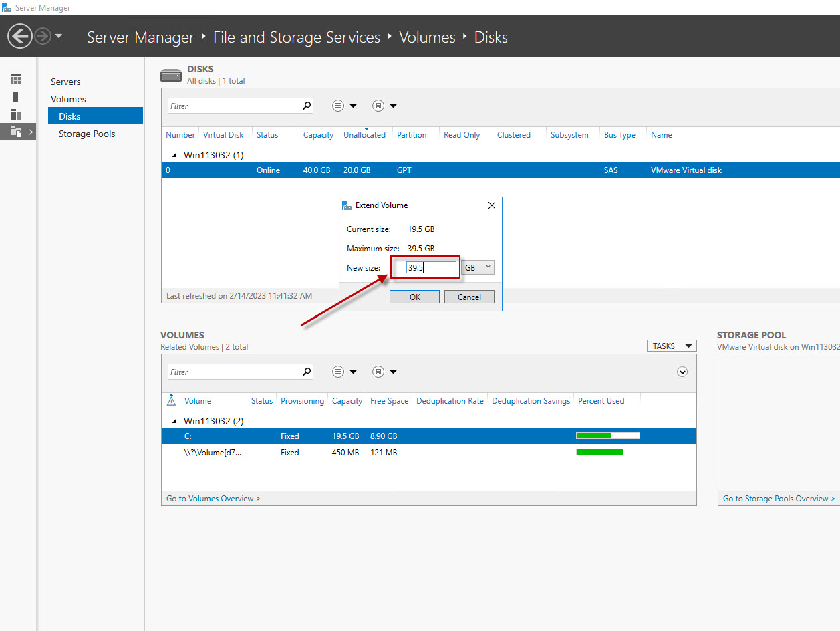Click search magnifier in Volumes filter
This screenshot has width=840, height=631.
[307, 372]
